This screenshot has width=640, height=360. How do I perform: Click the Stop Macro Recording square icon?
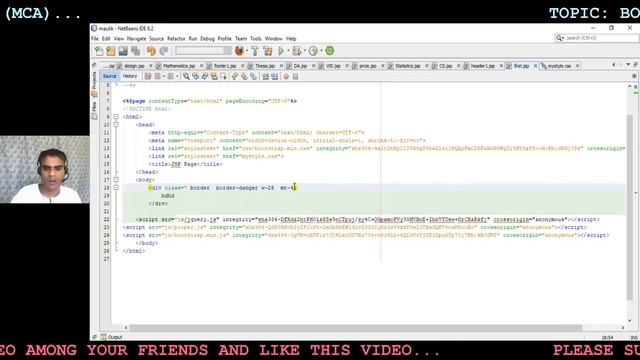click(x=296, y=76)
